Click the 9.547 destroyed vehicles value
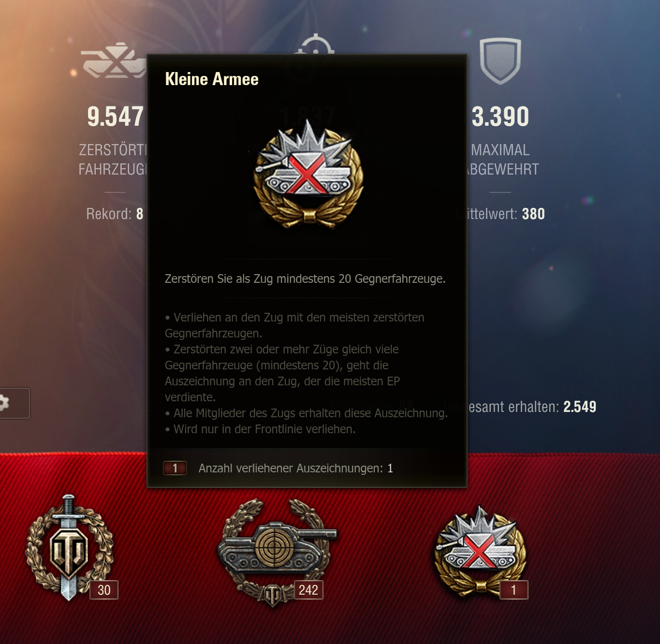 point(115,117)
